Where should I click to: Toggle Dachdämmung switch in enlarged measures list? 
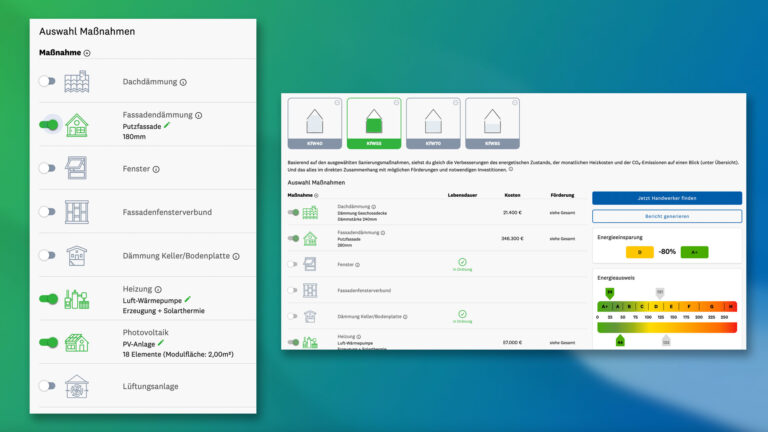click(x=48, y=81)
